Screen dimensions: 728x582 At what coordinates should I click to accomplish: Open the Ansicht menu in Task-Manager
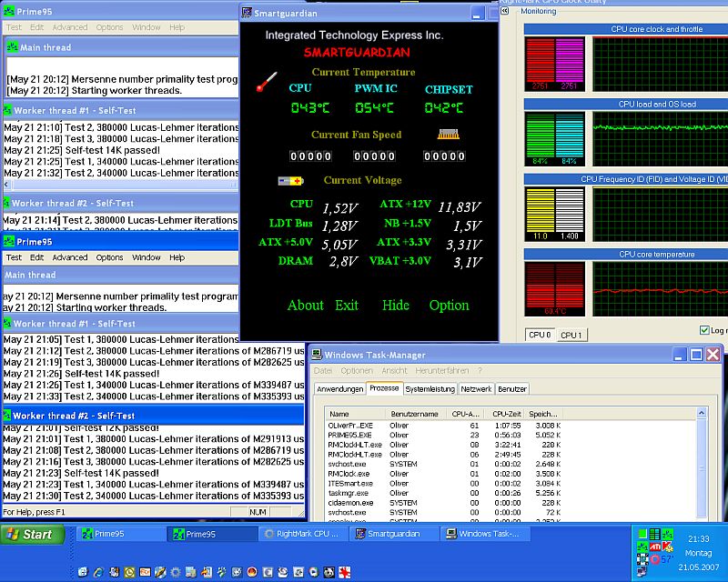pos(394,370)
